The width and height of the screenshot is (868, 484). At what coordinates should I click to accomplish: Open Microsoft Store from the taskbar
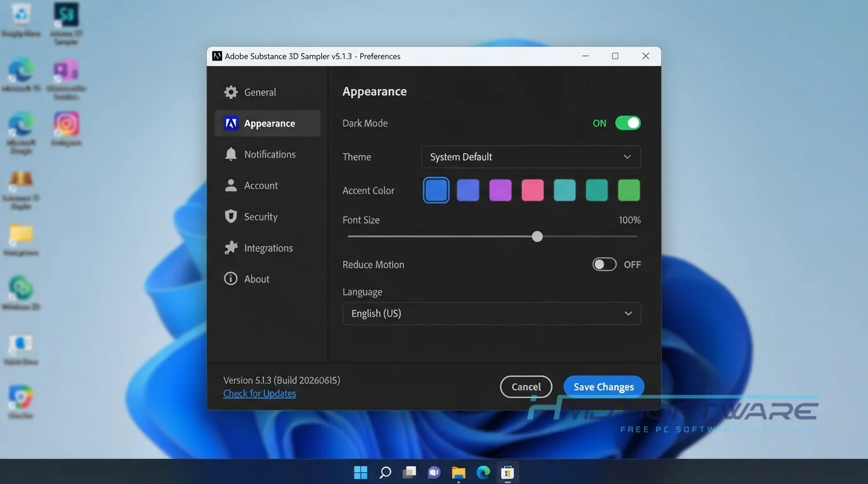pyautogui.click(x=508, y=472)
